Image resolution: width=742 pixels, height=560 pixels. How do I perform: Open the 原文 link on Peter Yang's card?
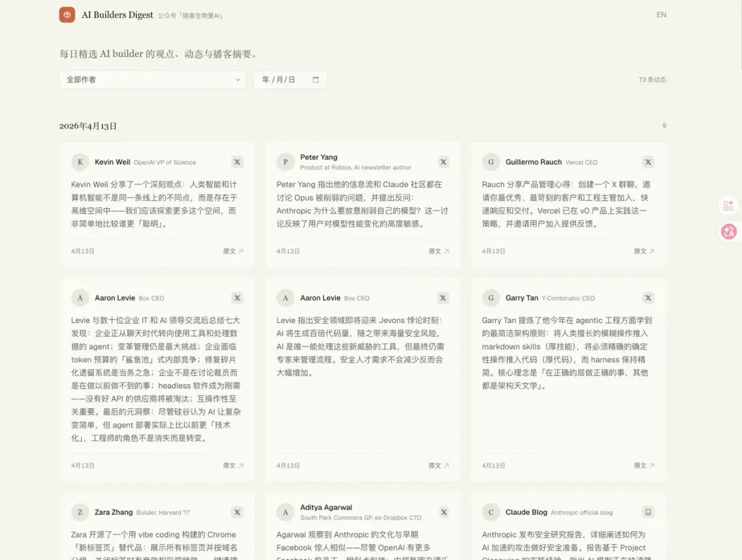coord(438,251)
